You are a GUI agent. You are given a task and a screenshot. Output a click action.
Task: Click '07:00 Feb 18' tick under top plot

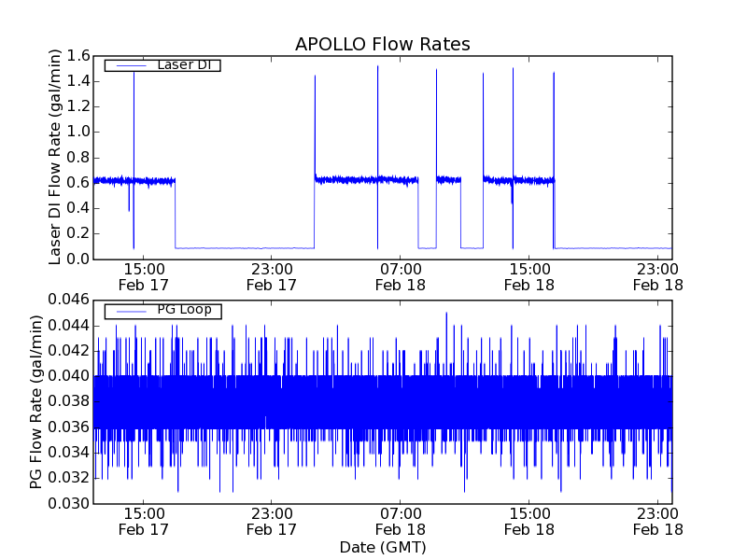[400, 276]
